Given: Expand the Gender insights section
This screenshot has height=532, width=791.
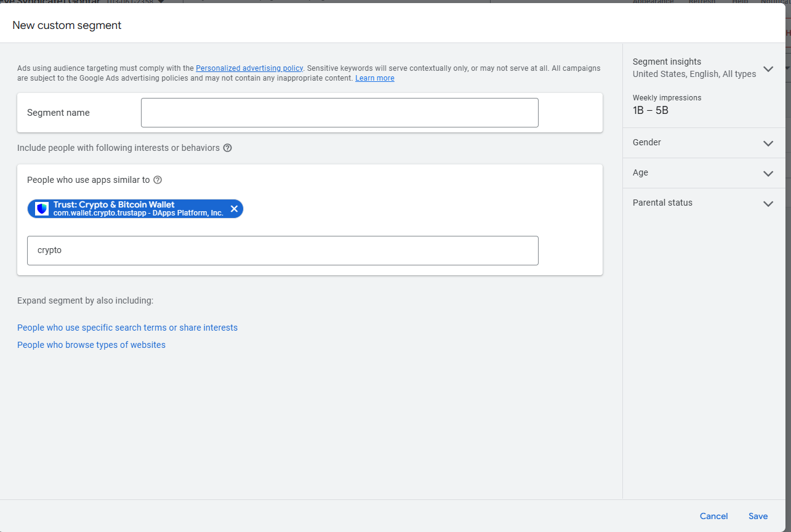Looking at the screenshot, I should click(768, 143).
